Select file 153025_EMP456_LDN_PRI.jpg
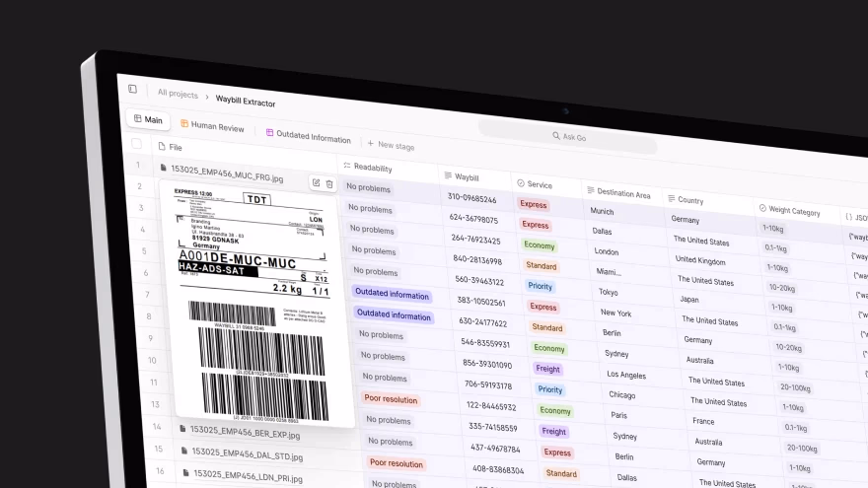 (x=248, y=476)
